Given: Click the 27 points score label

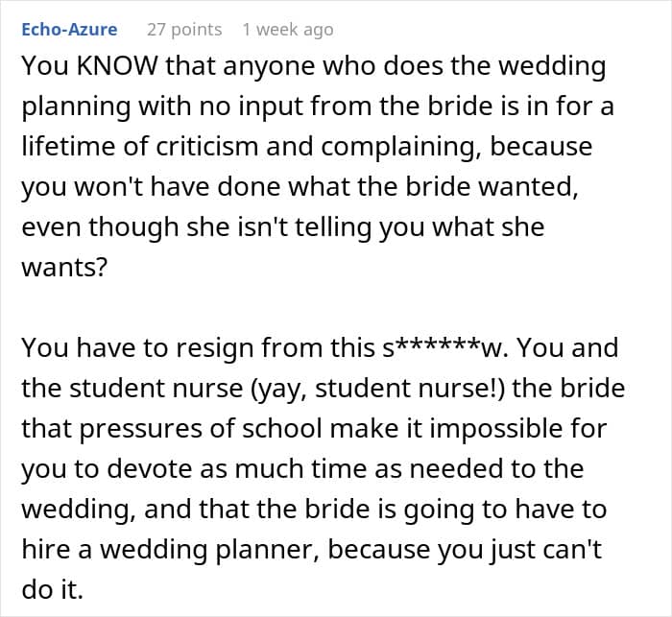Looking at the screenshot, I should point(184,30).
